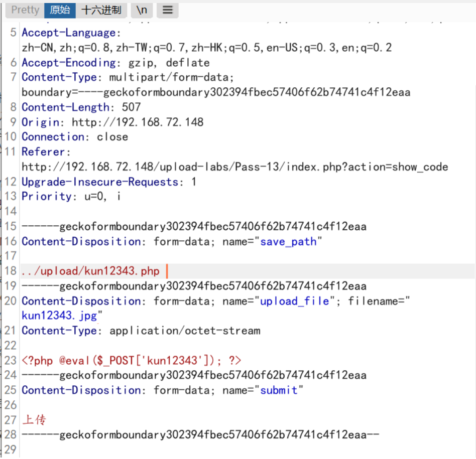Click the Referer URL with show_code
Viewport: 476px width, 459px height.
tap(234, 167)
